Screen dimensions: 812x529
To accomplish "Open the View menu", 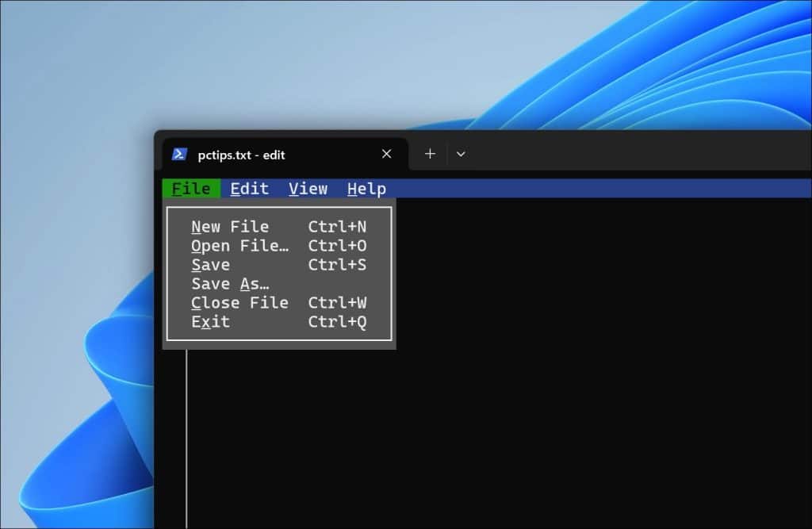I will click(308, 189).
